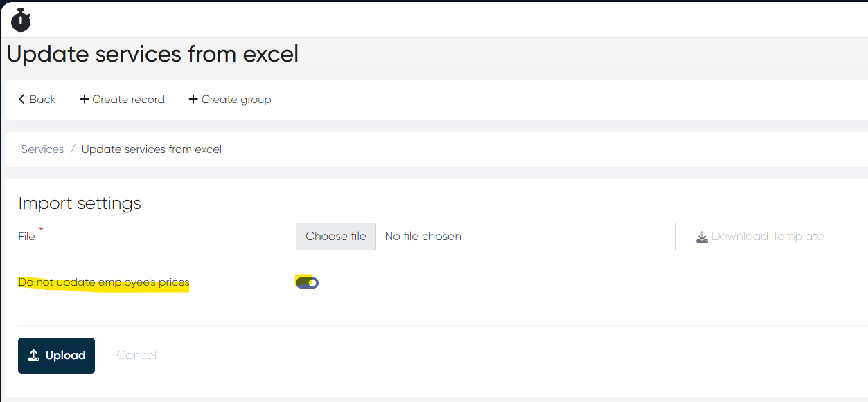This screenshot has width=868, height=402.
Task: Click the "No file chosen" field
Action: tap(525, 237)
